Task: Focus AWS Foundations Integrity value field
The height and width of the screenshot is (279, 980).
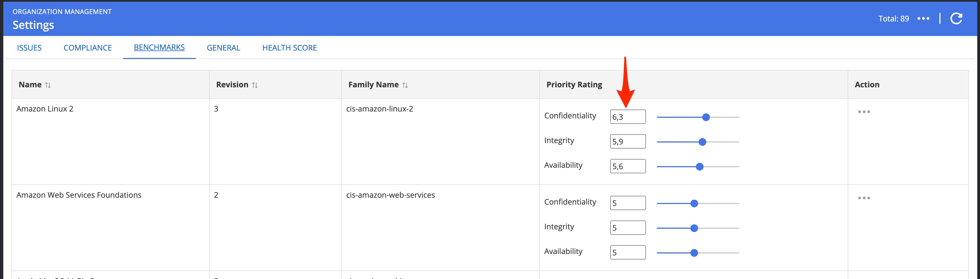Action: 628,228
